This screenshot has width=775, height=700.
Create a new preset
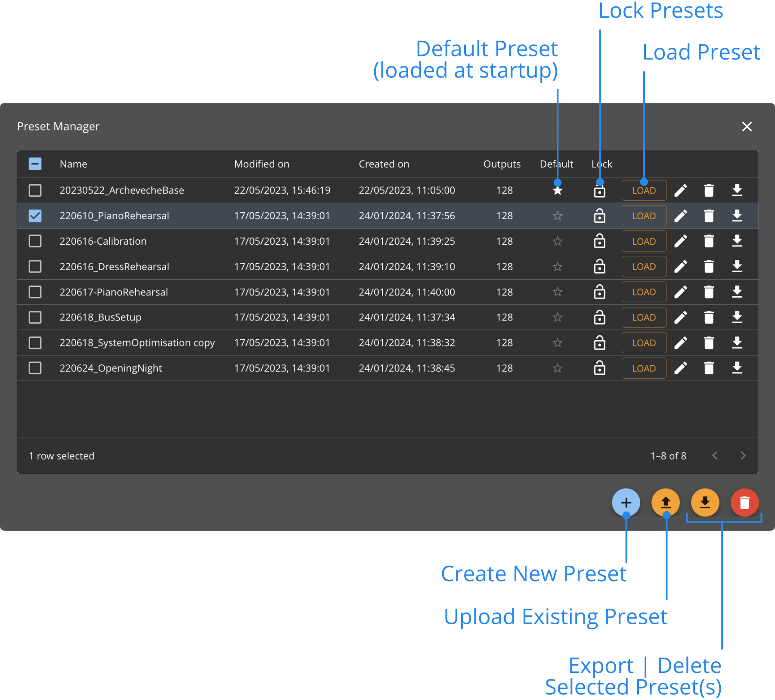(626, 502)
